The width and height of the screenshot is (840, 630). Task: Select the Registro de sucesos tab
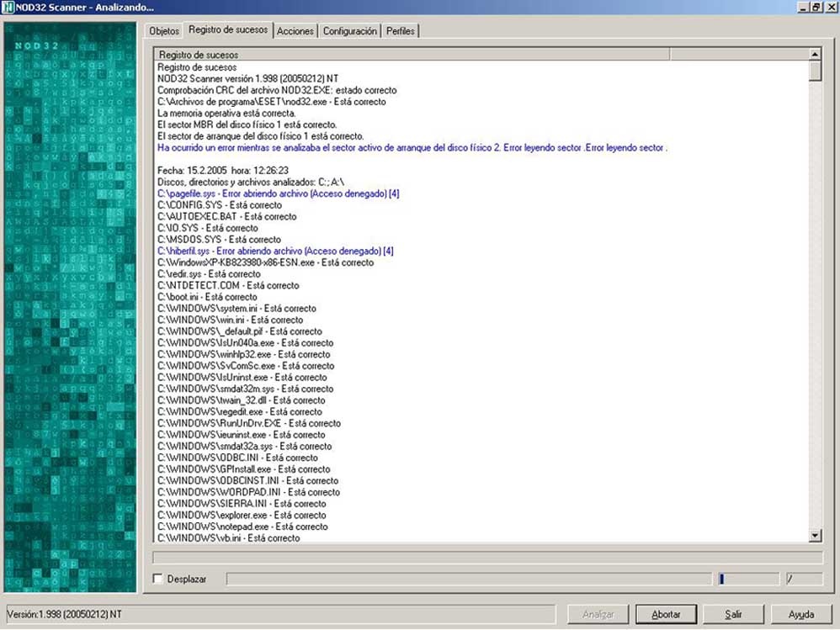coord(228,29)
